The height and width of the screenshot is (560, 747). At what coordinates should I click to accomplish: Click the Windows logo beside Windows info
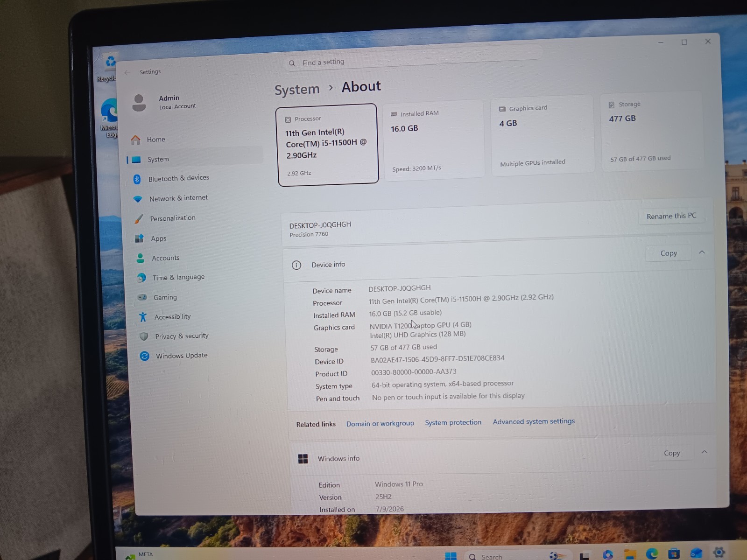tap(303, 459)
